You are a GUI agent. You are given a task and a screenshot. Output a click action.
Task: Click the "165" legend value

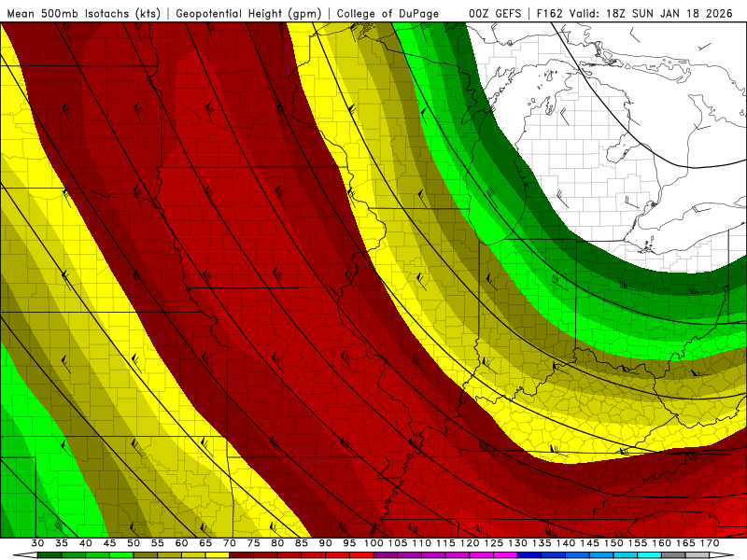(685, 543)
